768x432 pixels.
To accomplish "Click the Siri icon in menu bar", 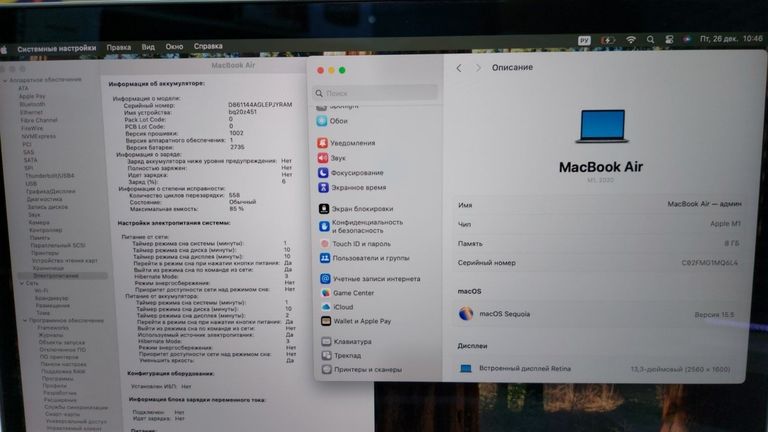I will (687, 39).
